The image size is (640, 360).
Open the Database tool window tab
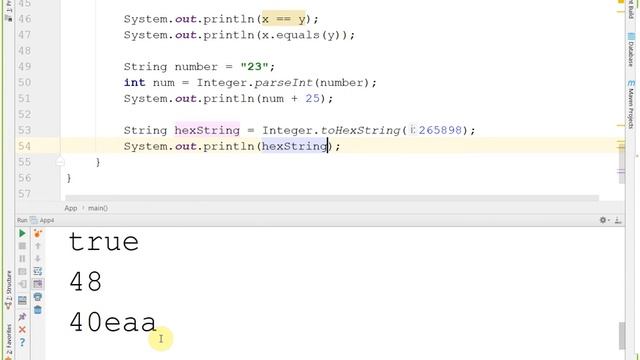[631, 51]
